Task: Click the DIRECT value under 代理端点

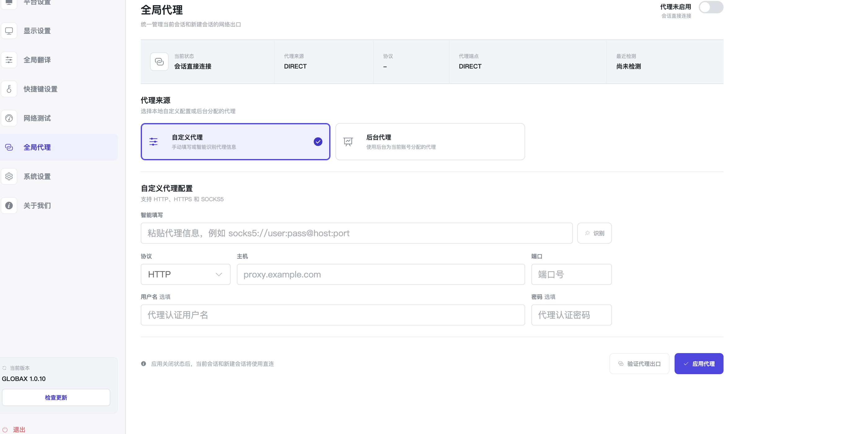Action: click(470, 66)
